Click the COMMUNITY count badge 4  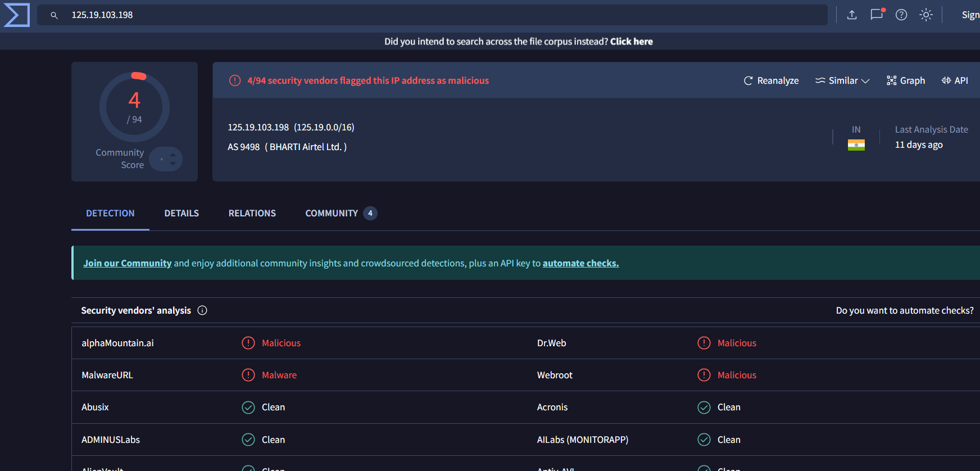tap(370, 213)
